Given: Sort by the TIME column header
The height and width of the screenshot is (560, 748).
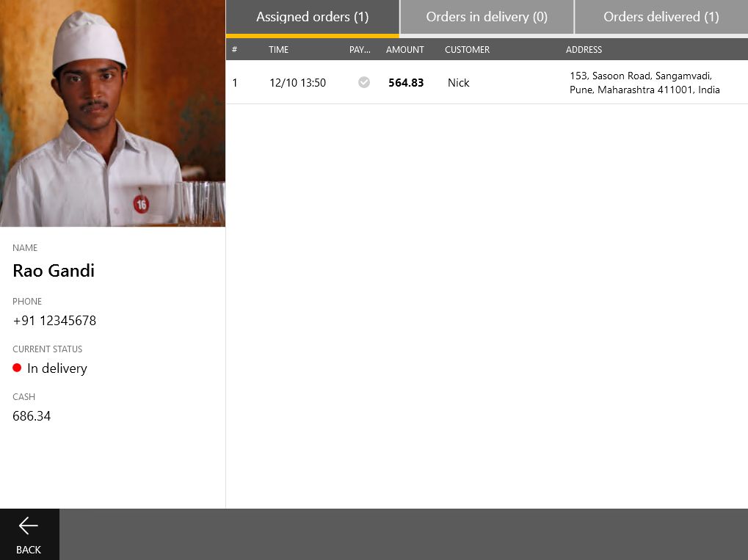Looking at the screenshot, I should click(279, 50).
